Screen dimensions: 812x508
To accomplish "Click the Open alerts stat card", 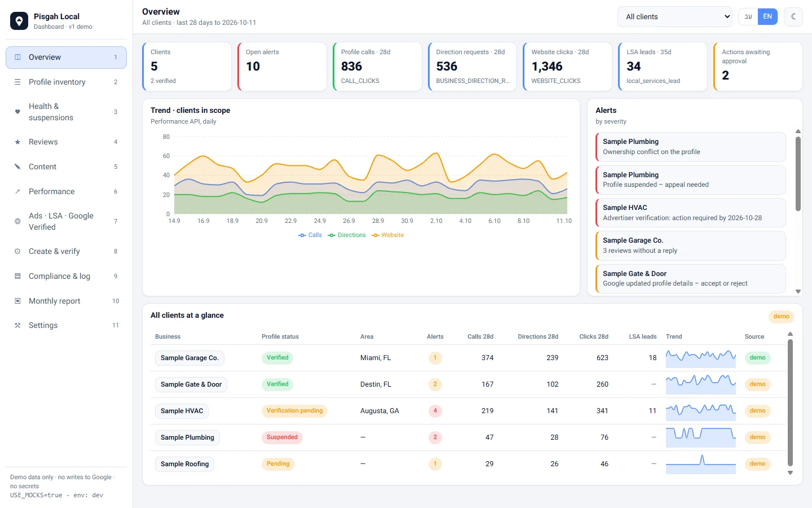I will point(282,67).
